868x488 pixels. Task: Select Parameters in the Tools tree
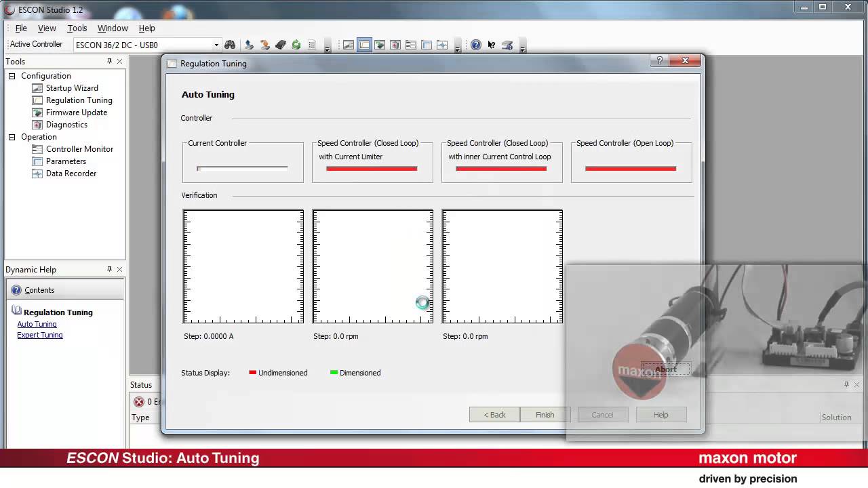(66, 161)
